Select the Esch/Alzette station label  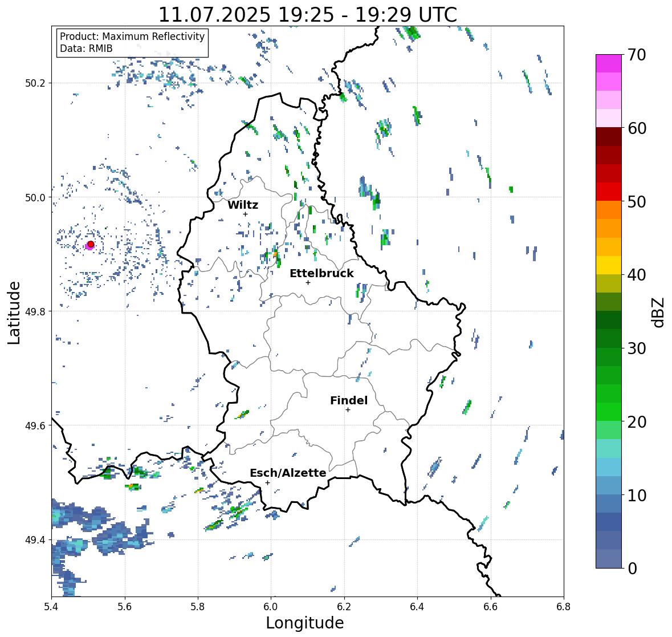(288, 473)
